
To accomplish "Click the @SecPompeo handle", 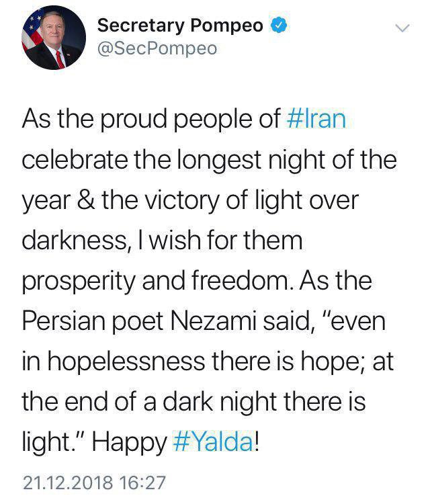I will coord(157,49).
